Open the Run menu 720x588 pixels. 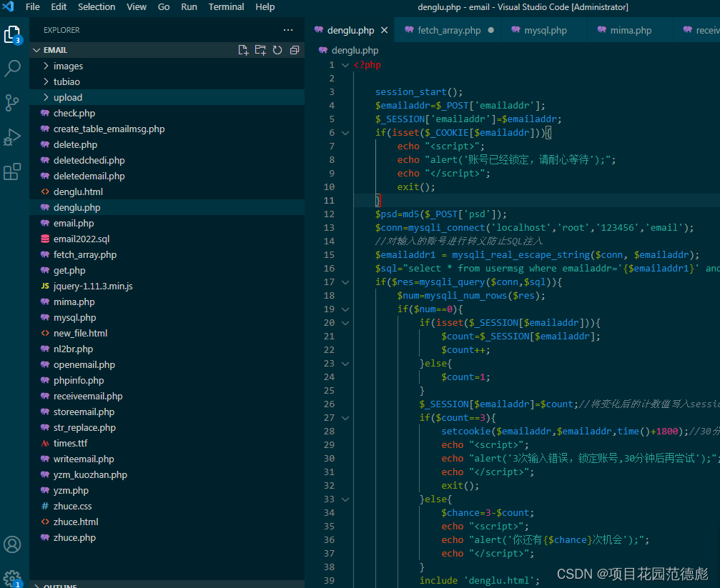pyautogui.click(x=189, y=7)
